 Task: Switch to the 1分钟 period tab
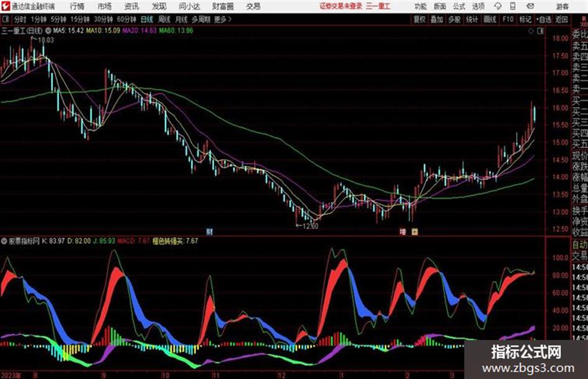tap(39, 19)
